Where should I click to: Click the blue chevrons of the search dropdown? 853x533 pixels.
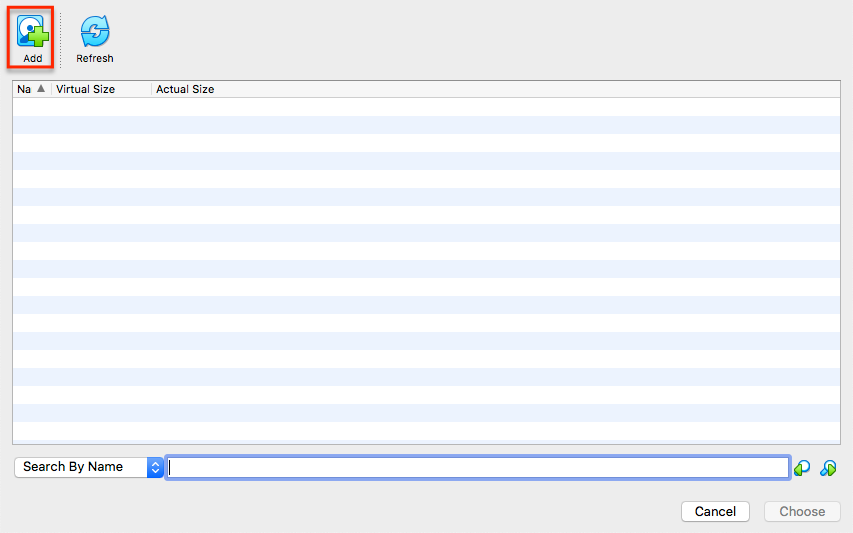pyautogui.click(x=155, y=467)
